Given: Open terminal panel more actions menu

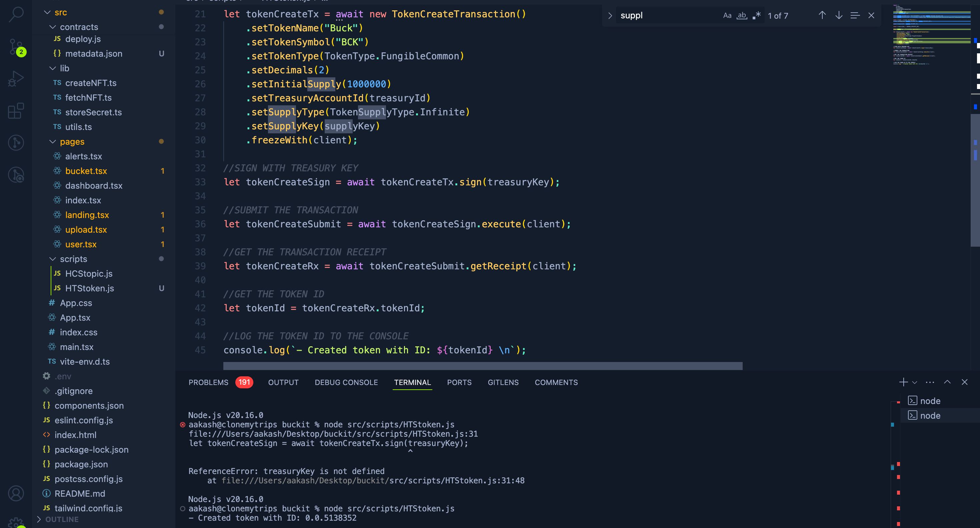Looking at the screenshot, I should (x=930, y=382).
